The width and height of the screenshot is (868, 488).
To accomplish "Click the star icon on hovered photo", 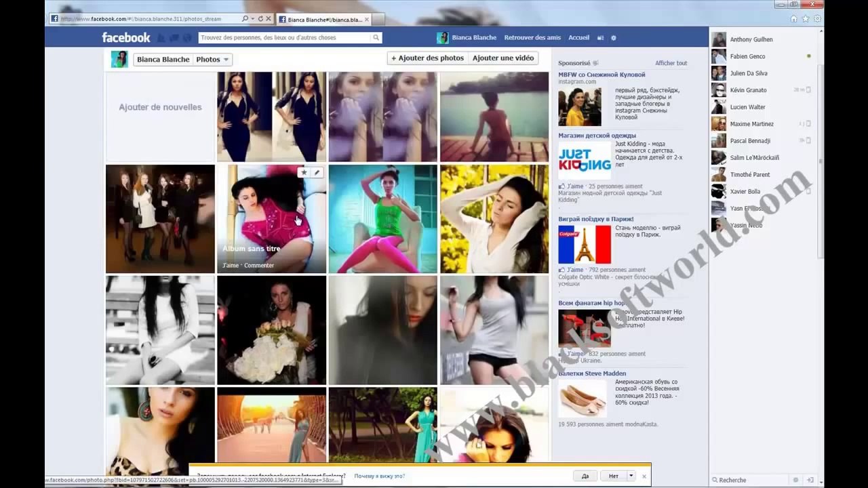I will (x=304, y=172).
